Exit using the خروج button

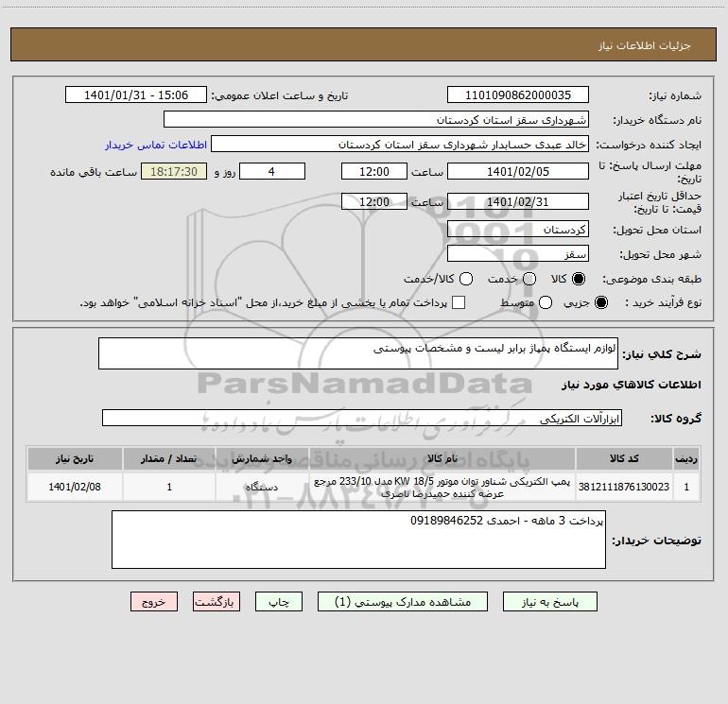coord(154,602)
